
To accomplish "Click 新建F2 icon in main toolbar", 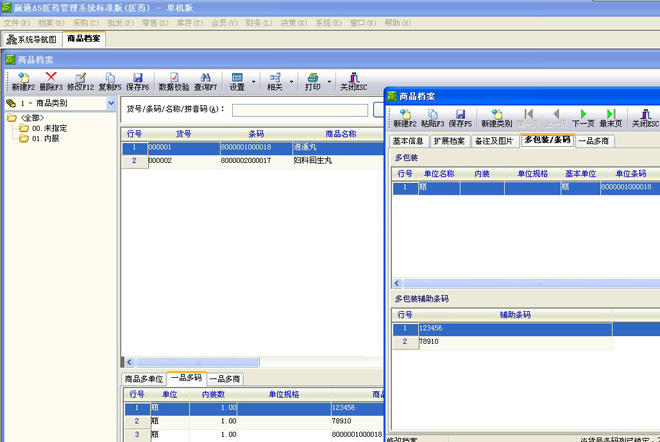I will 23,81.
